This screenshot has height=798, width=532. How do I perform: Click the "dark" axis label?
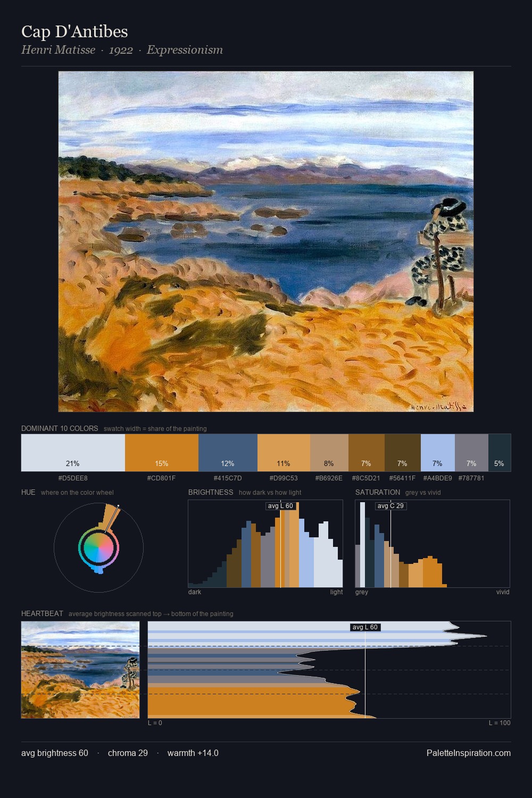(195, 592)
